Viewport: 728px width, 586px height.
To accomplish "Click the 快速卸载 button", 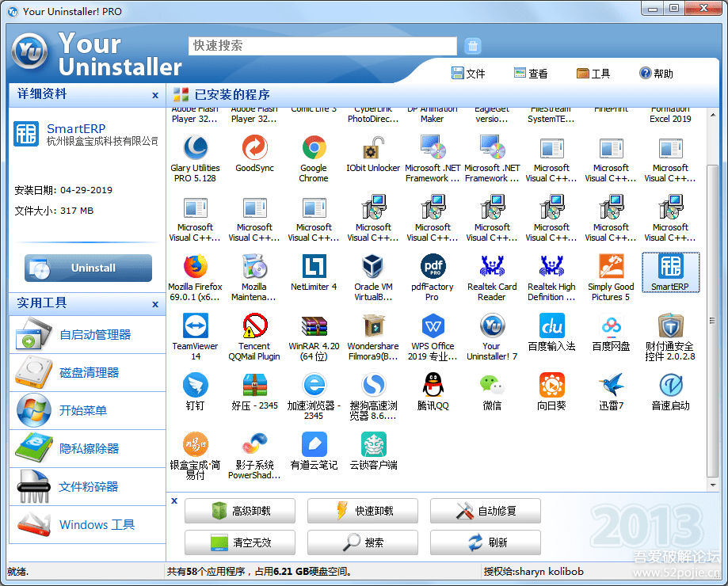I will (x=363, y=511).
